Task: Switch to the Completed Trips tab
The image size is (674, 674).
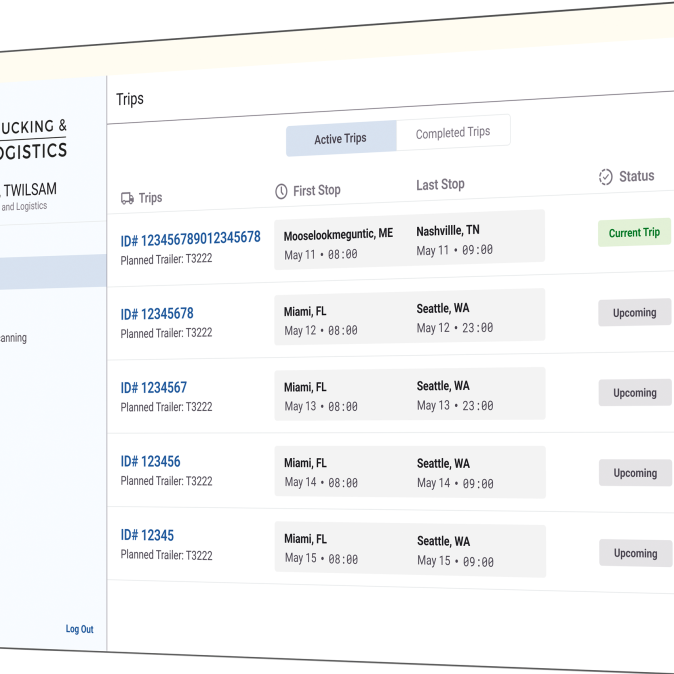Action: click(452, 133)
